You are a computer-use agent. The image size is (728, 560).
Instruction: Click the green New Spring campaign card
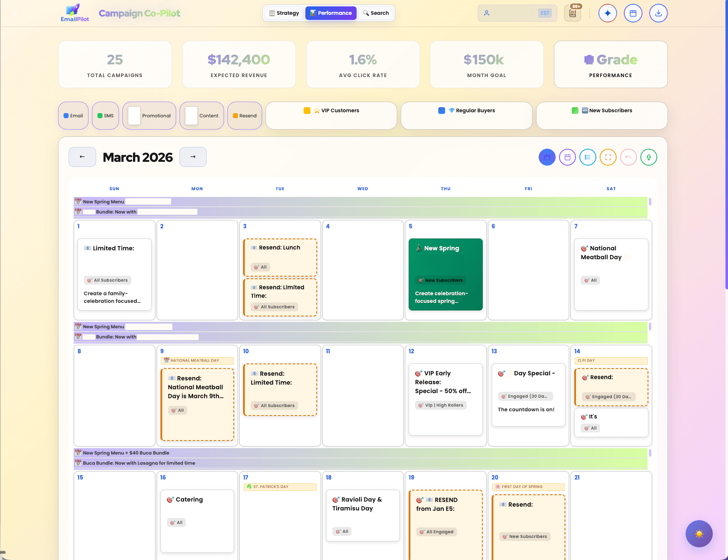tap(446, 274)
